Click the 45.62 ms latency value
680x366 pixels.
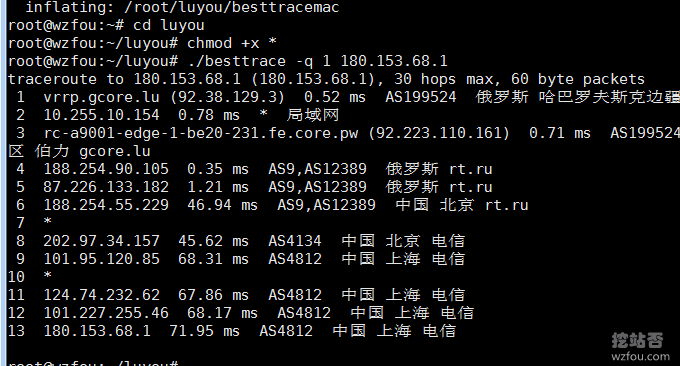[x=213, y=241]
